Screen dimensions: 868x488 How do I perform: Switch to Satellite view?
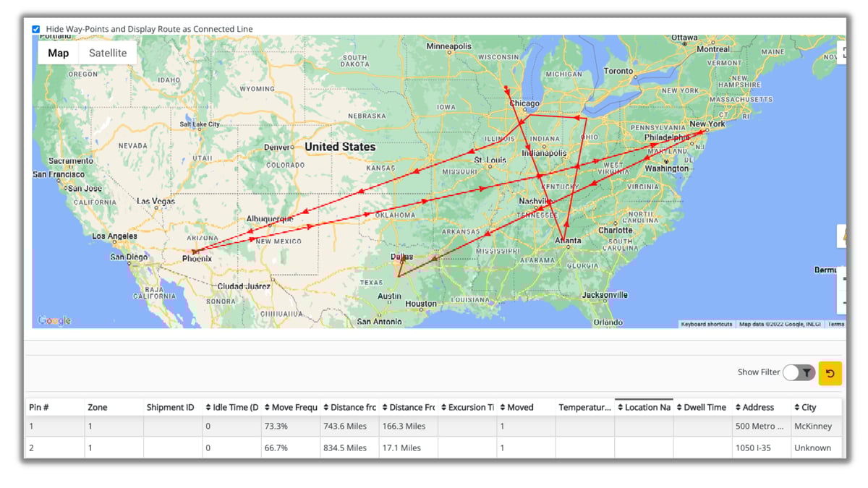point(107,52)
